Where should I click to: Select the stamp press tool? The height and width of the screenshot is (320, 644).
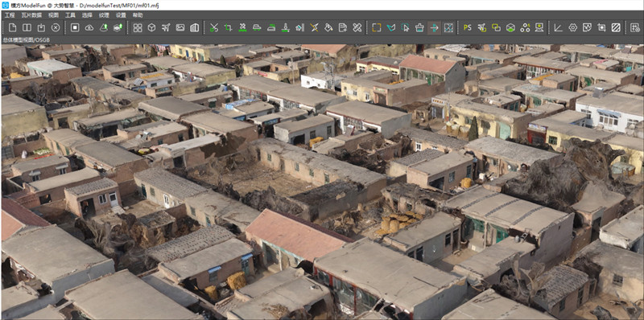coord(286,27)
